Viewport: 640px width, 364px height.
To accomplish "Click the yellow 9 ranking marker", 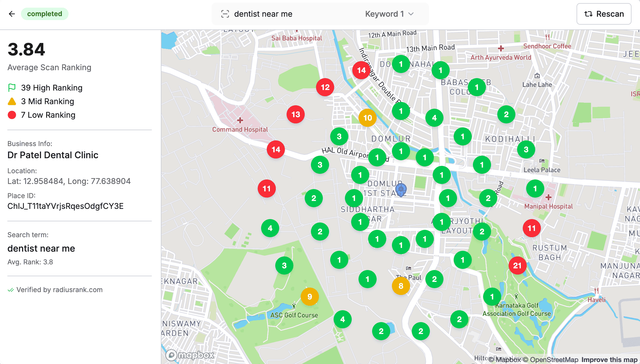I will (310, 297).
